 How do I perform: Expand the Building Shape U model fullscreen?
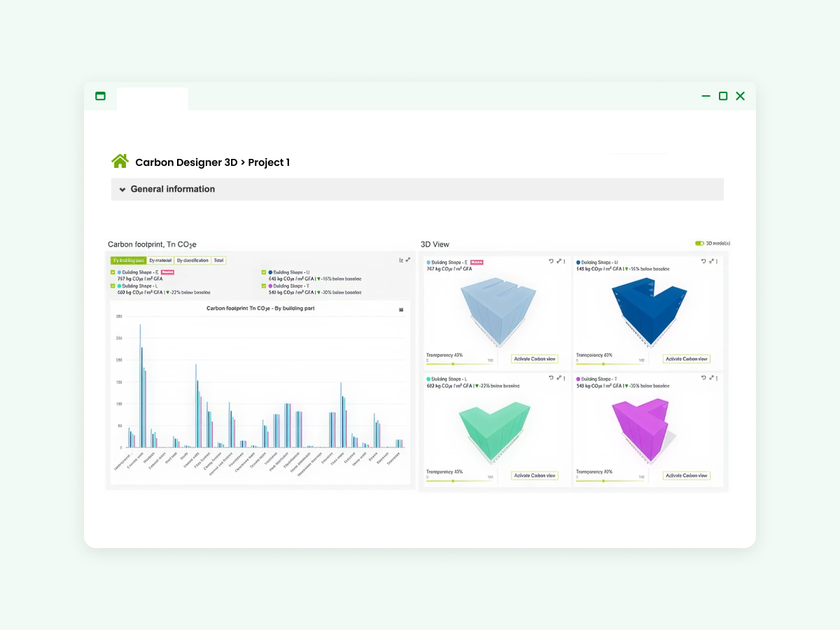(x=709, y=261)
